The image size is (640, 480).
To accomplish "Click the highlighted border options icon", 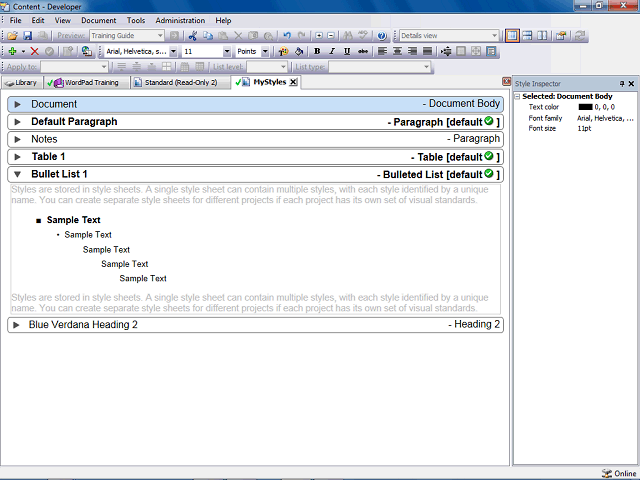I will (491, 51).
